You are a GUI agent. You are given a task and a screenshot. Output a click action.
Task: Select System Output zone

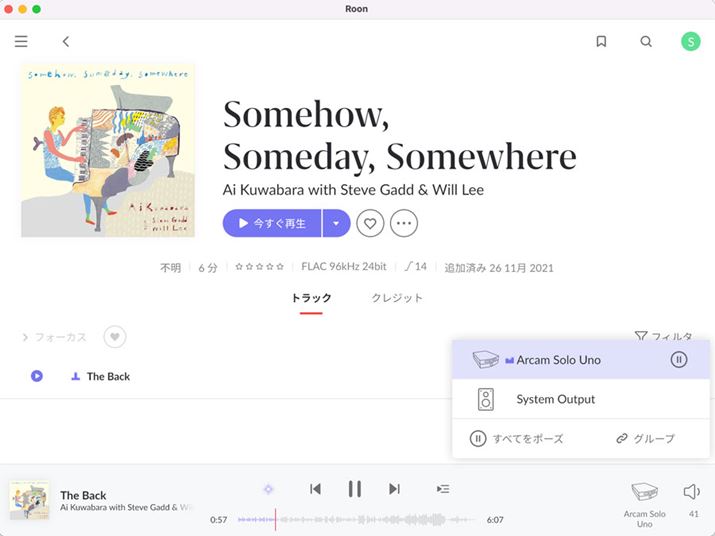pos(580,399)
